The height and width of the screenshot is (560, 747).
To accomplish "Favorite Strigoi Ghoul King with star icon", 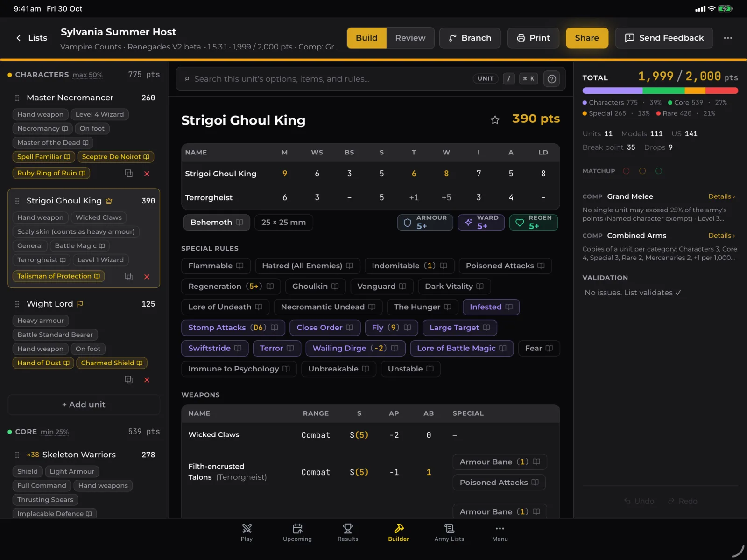I will 495,120.
